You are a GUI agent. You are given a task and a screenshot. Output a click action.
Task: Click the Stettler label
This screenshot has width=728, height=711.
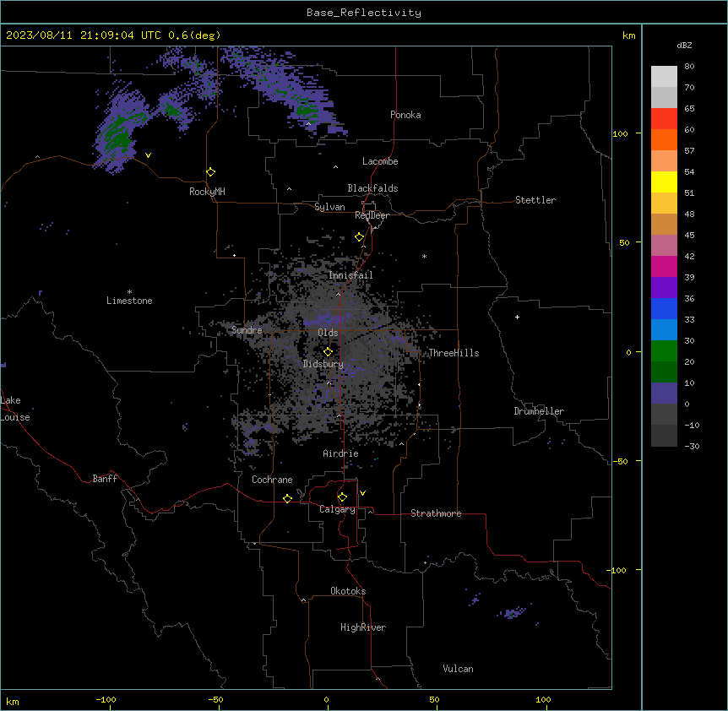tap(535, 200)
